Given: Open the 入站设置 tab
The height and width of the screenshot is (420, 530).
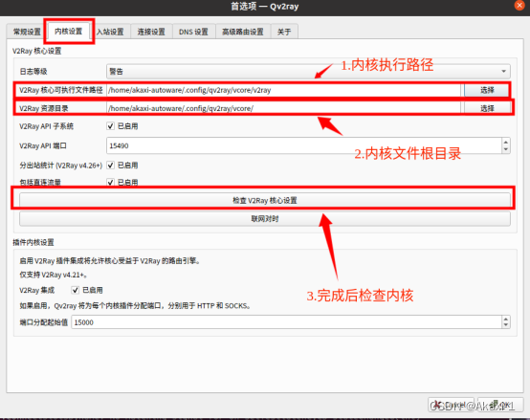Looking at the screenshot, I should click(110, 32).
